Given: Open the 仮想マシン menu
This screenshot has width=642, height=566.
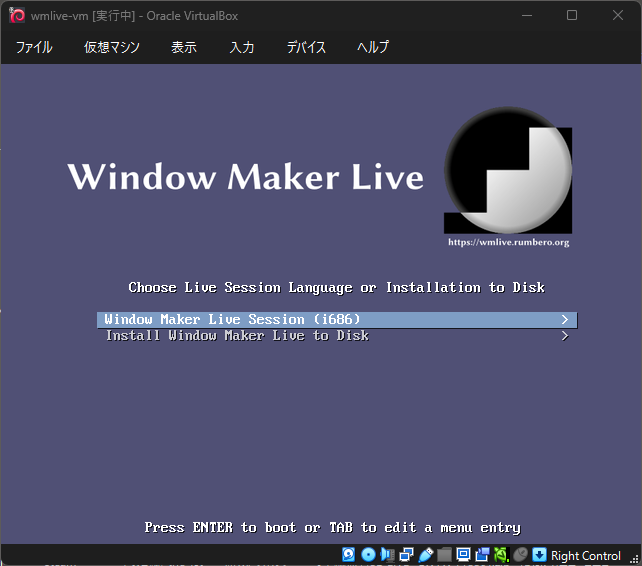Looking at the screenshot, I should pyautogui.click(x=112, y=47).
